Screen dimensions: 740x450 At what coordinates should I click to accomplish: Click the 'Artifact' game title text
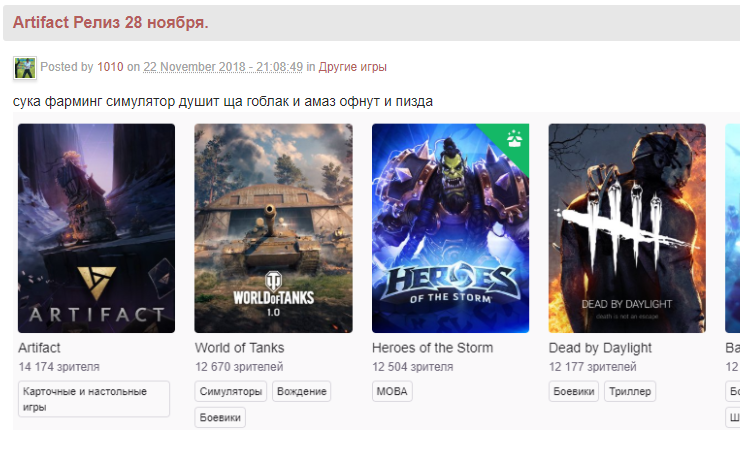pyautogui.click(x=39, y=348)
